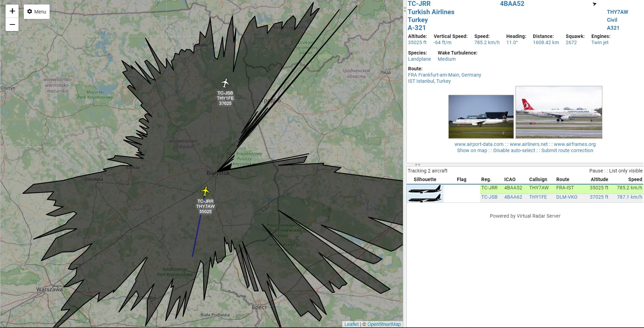Screen dimensions: 644x328
Task: Select TC-JRR registration in aircraft list
Action: tap(489, 188)
